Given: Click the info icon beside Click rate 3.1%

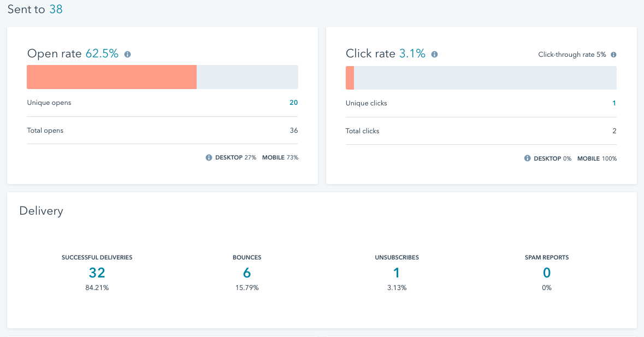Looking at the screenshot, I should point(434,55).
